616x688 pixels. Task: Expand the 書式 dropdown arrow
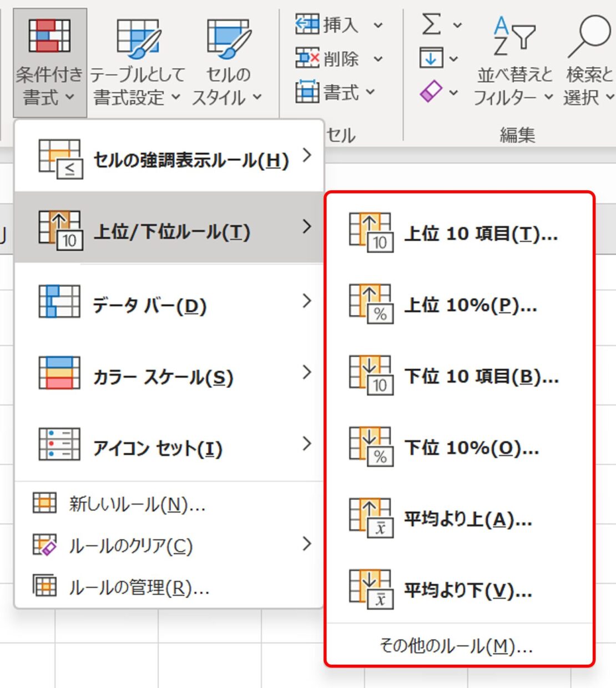coord(370,92)
